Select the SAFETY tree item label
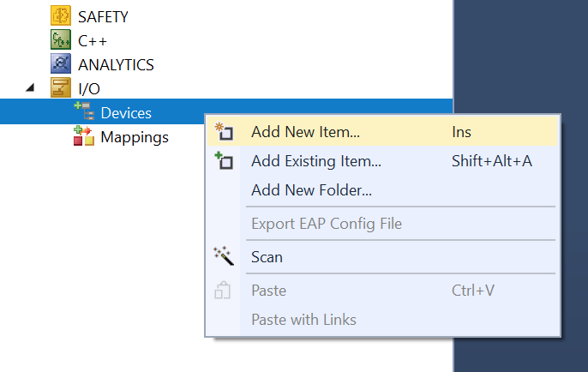This screenshot has width=588, height=372. click(103, 17)
